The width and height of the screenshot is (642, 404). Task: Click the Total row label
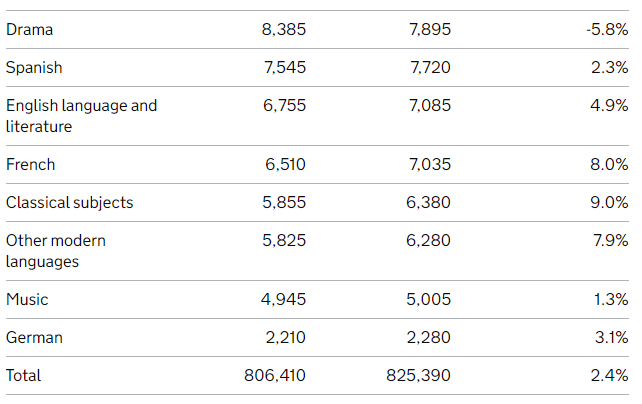[x=24, y=375]
